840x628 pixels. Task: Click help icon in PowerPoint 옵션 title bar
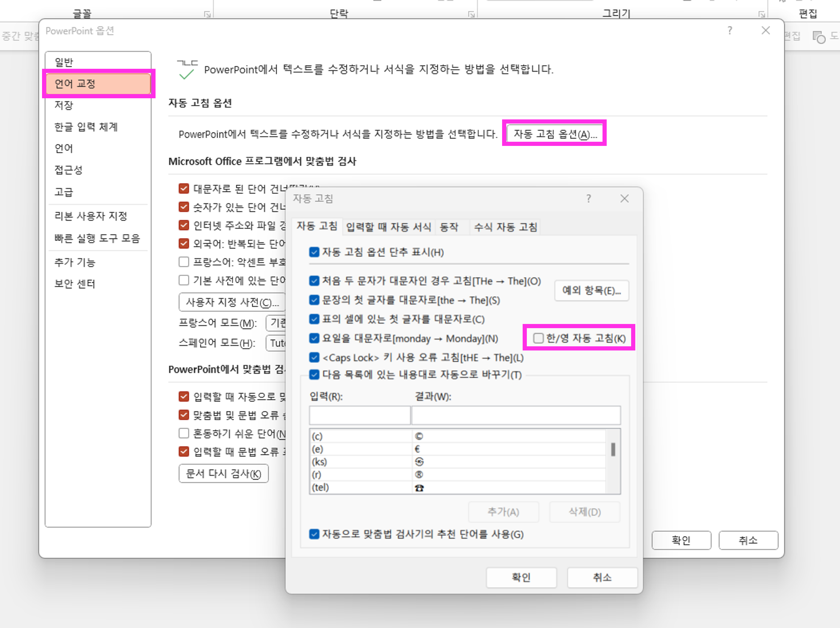tap(729, 30)
